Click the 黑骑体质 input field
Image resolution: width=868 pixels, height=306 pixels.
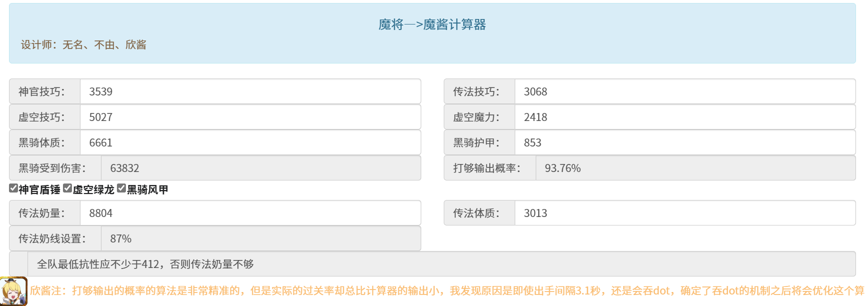250,142
